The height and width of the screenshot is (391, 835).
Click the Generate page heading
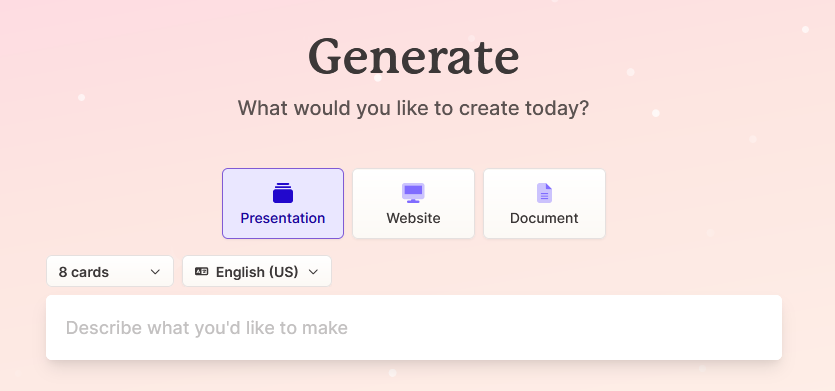click(414, 56)
